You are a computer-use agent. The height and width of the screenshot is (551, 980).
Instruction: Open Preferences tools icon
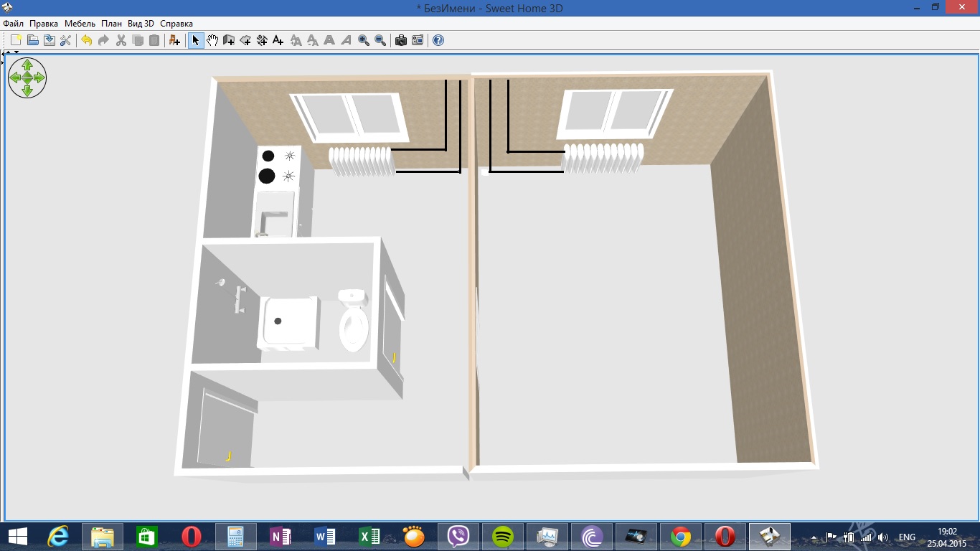65,40
